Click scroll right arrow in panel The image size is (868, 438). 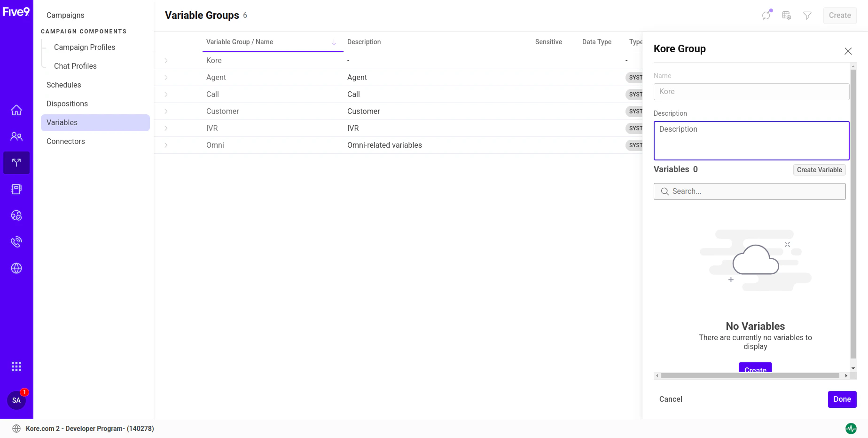tap(846, 376)
